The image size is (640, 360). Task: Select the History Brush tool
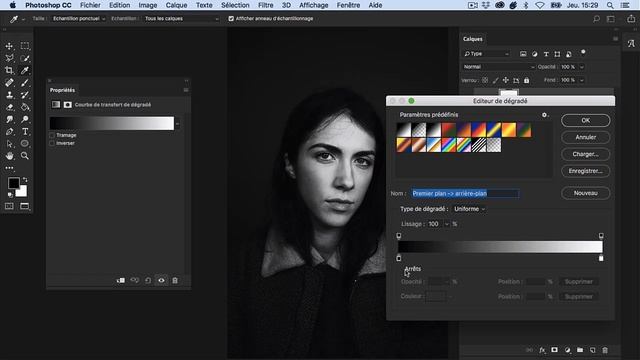(25, 95)
